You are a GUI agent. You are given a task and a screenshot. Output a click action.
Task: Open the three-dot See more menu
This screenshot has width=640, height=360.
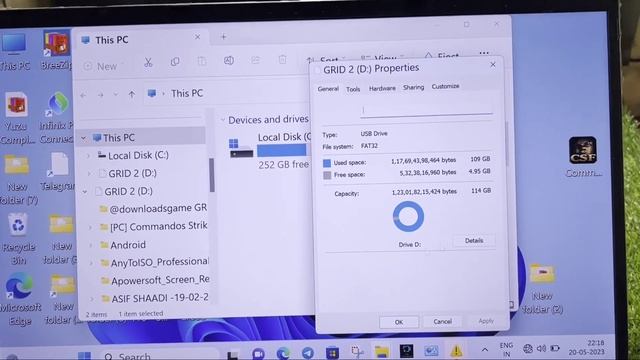click(x=484, y=53)
